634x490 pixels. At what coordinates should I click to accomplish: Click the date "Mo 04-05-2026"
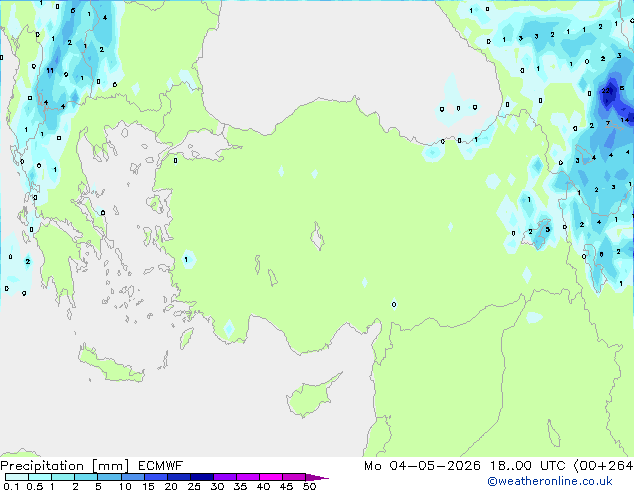(422, 466)
